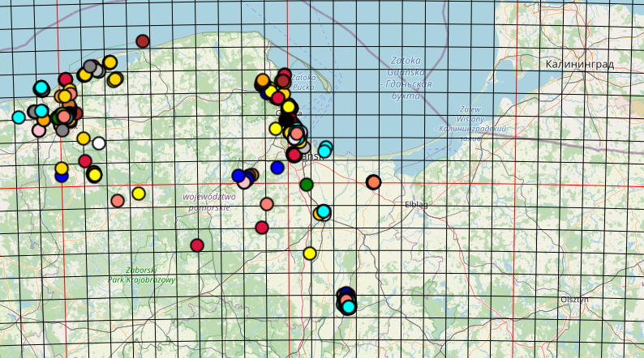
Task: Click the southernmost lone yellow marker
Action: [309, 254]
